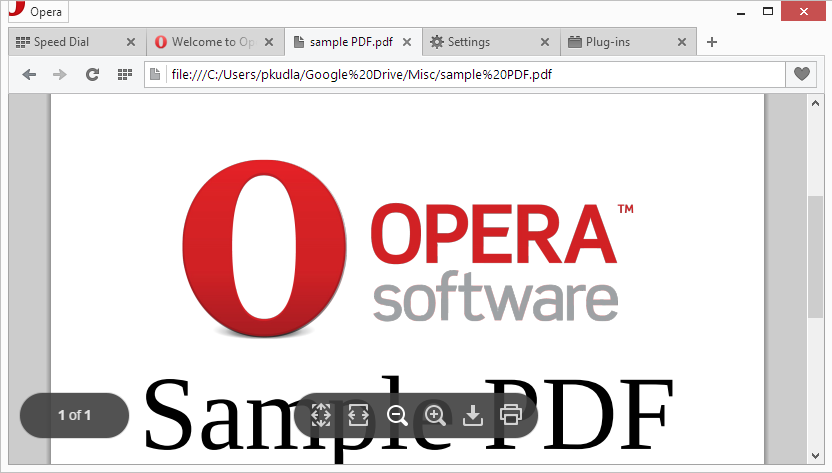Open a new tab with plus button
Screen dimensions: 832x473
(712, 42)
